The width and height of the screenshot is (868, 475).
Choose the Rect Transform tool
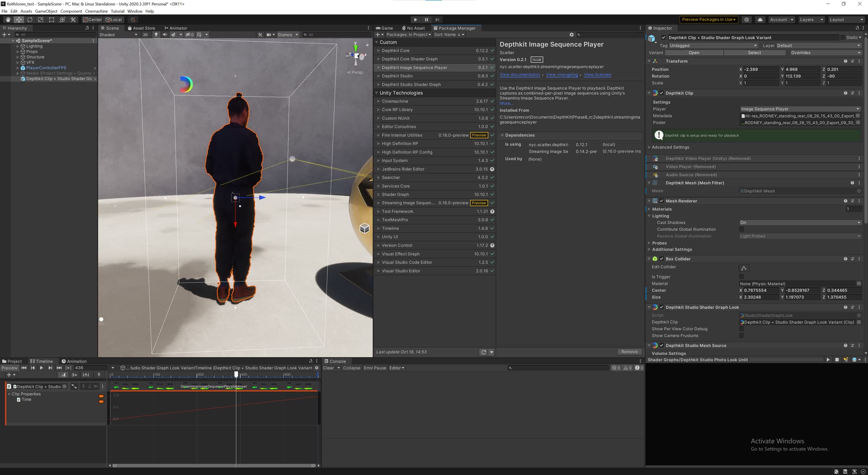[x=51, y=19]
